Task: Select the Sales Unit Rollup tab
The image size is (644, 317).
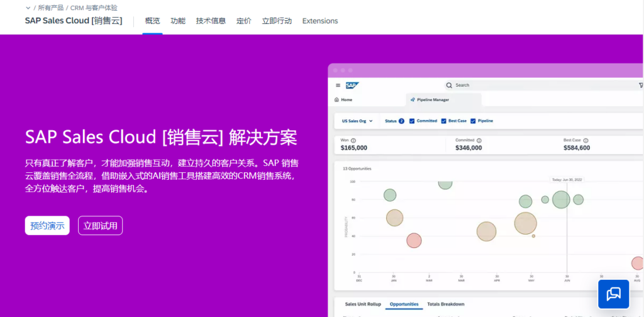Action: pos(363,304)
